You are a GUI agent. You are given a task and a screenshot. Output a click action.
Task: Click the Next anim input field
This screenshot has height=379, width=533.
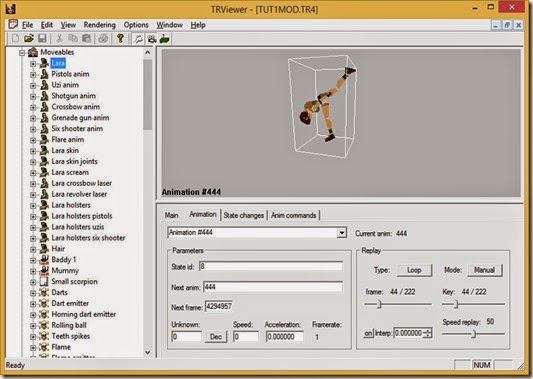[273, 287]
